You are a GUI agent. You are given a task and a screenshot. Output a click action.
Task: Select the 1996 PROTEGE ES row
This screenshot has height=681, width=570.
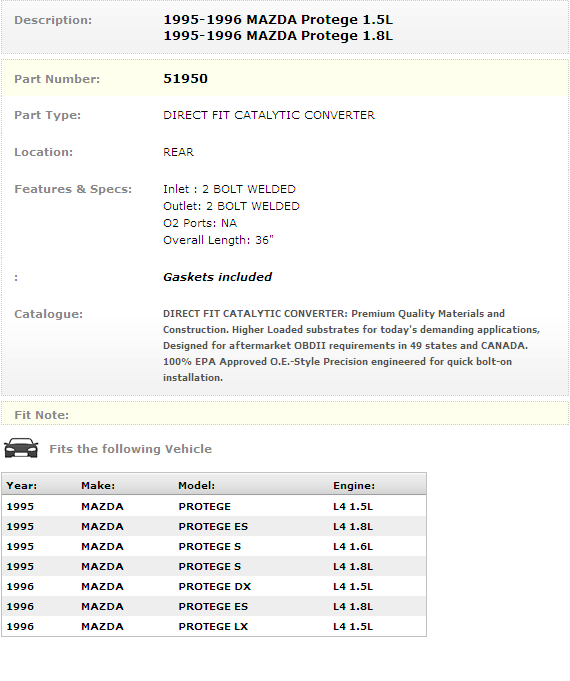point(214,606)
